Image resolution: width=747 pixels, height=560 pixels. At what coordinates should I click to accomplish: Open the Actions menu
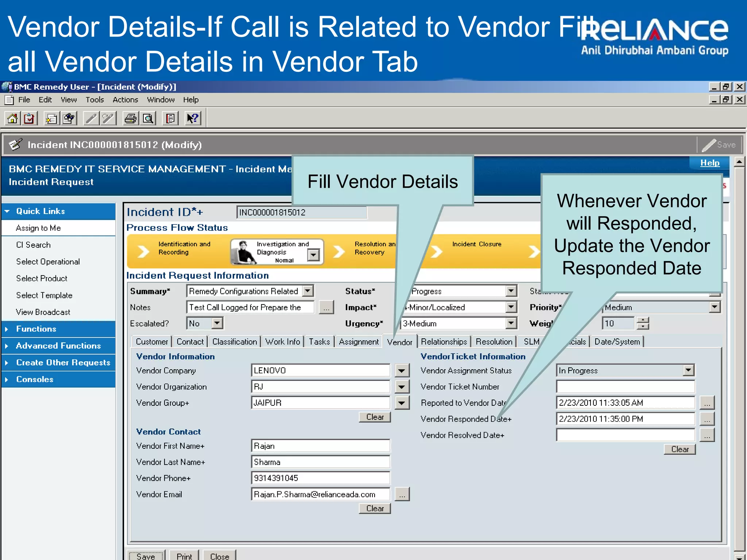[125, 100]
